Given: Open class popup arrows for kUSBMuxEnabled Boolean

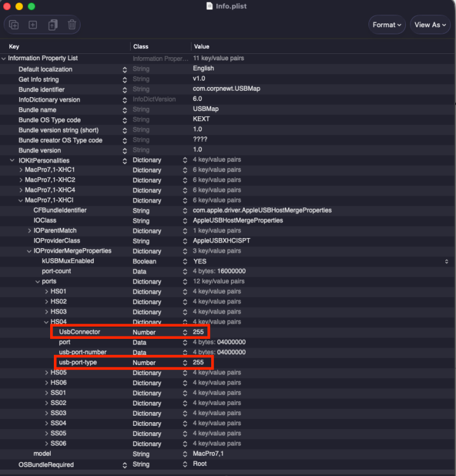Looking at the screenshot, I should [185, 261].
